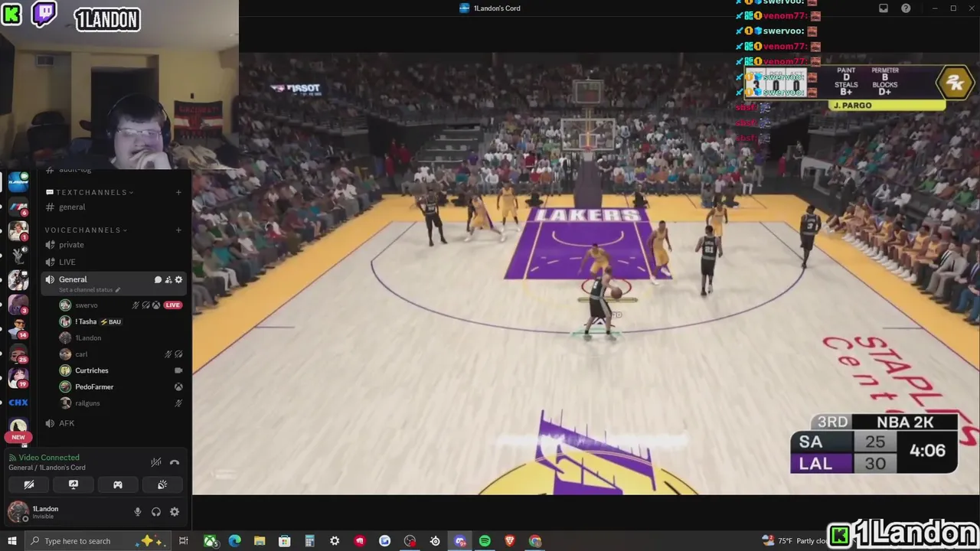Toggle headphone deafen in user panel

(156, 512)
